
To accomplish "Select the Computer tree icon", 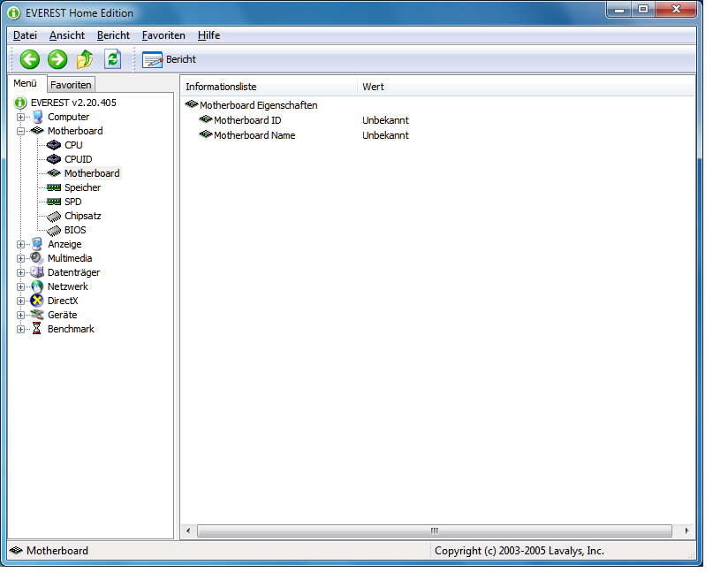I will pos(38,117).
